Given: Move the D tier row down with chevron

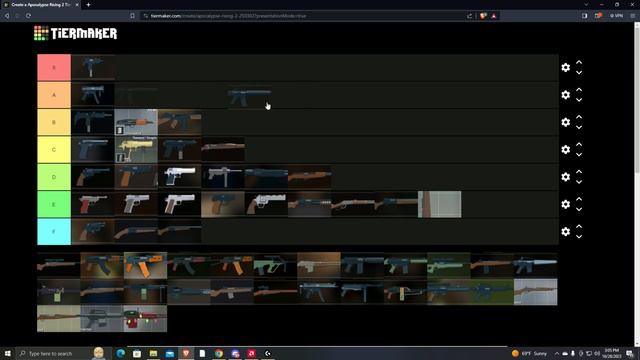Looking at the screenshot, I should [579, 182].
